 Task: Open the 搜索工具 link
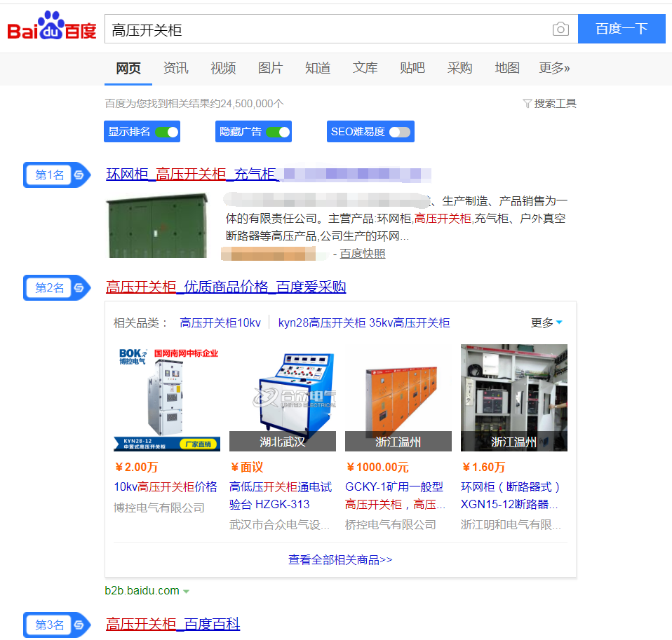click(x=555, y=104)
